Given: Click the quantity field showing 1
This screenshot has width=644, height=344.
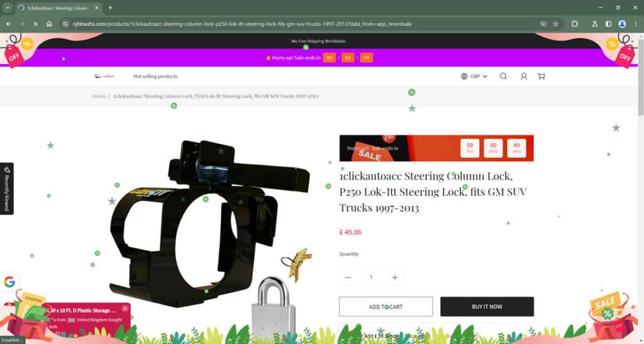Looking at the screenshot, I should click(x=371, y=277).
